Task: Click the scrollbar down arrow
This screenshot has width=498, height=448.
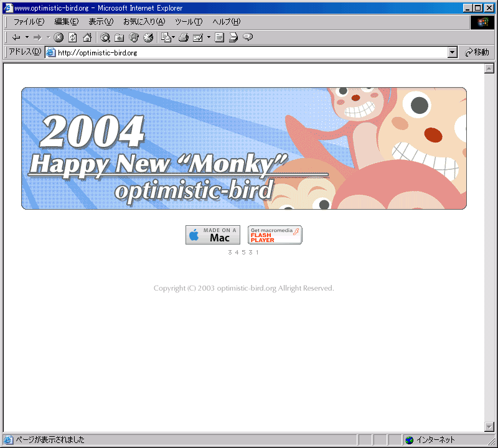Action: (x=489, y=427)
